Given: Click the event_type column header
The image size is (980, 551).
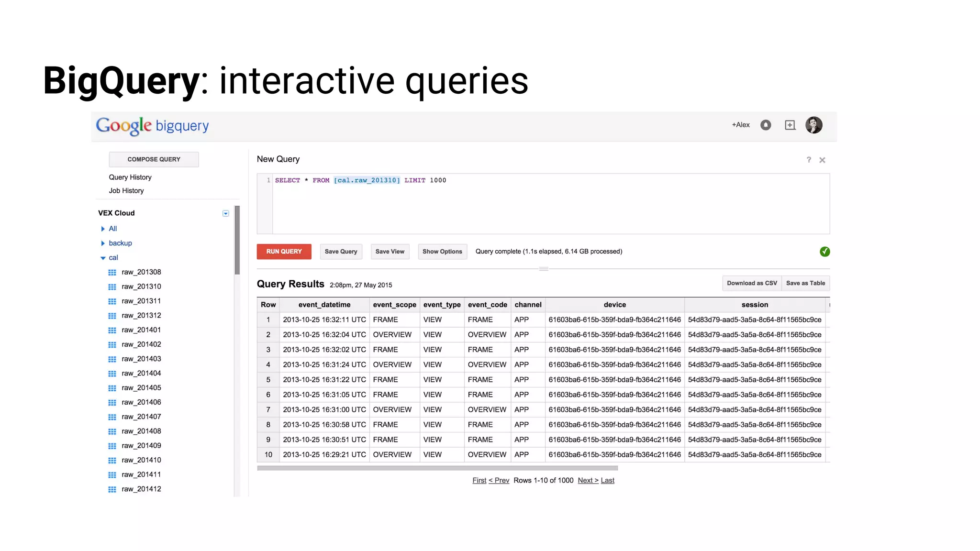Looking at the screenshot, I should [x=442, y=305].
